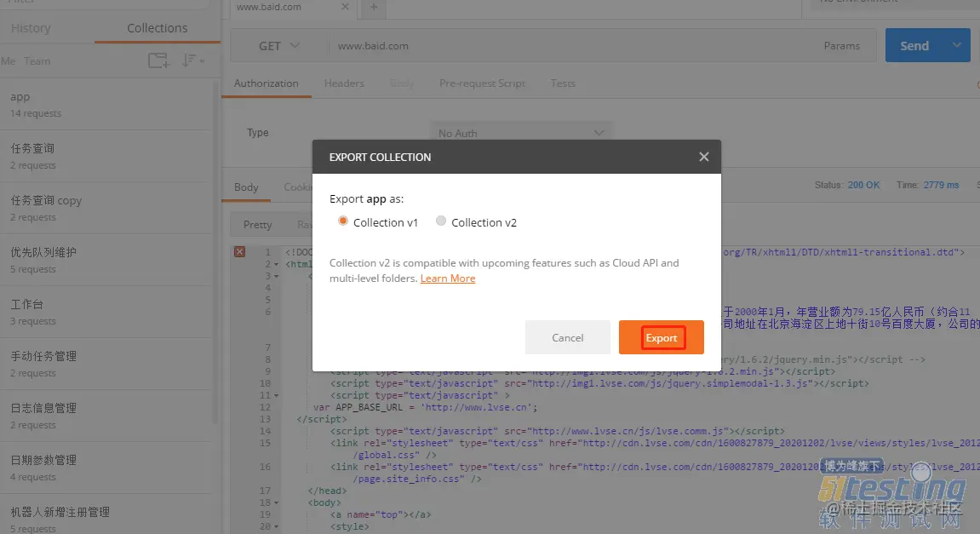Select the Team filter in sidebar

pyautogui.click(x=37, y=61)
